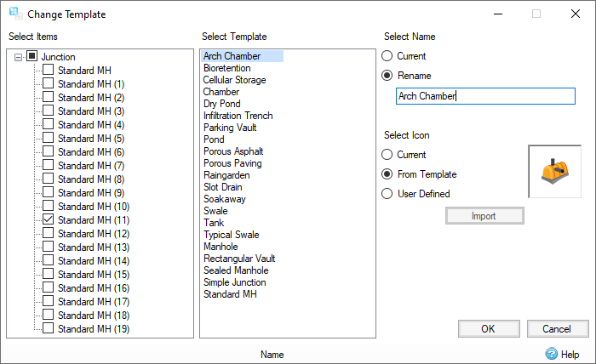The width and height of the screenshot is (596, 364).
Task: Select Current radio under Select Name
Action: (x=387, y=56)
